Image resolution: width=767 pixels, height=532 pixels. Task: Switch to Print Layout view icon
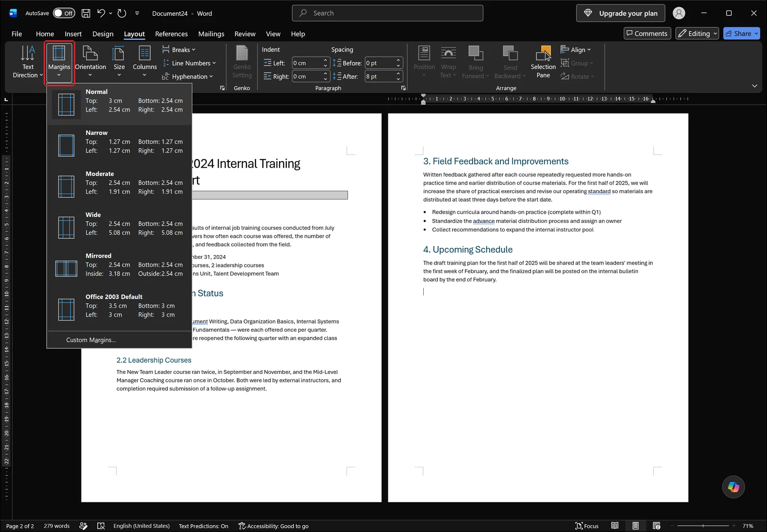(x=635, y=526)
